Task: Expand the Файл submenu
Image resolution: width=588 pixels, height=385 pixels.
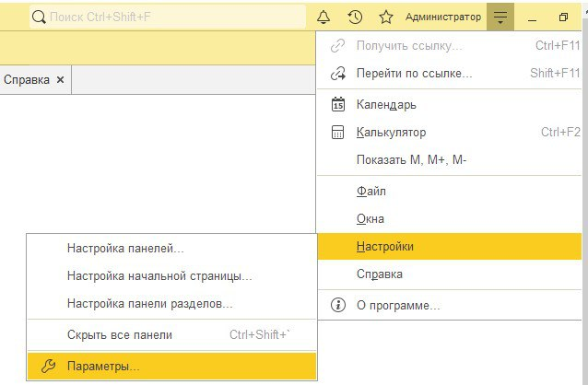Action: click(449, 192)
